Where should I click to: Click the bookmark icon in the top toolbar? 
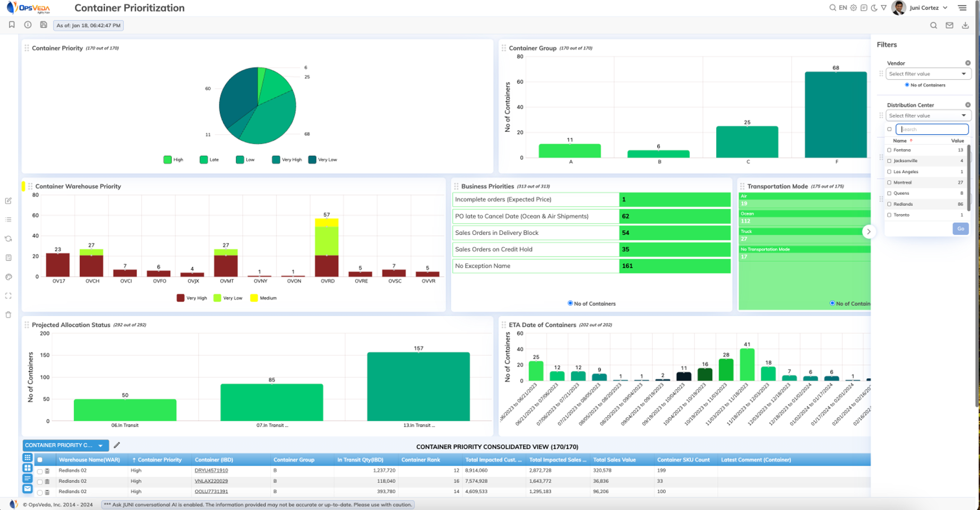(12, 25)
